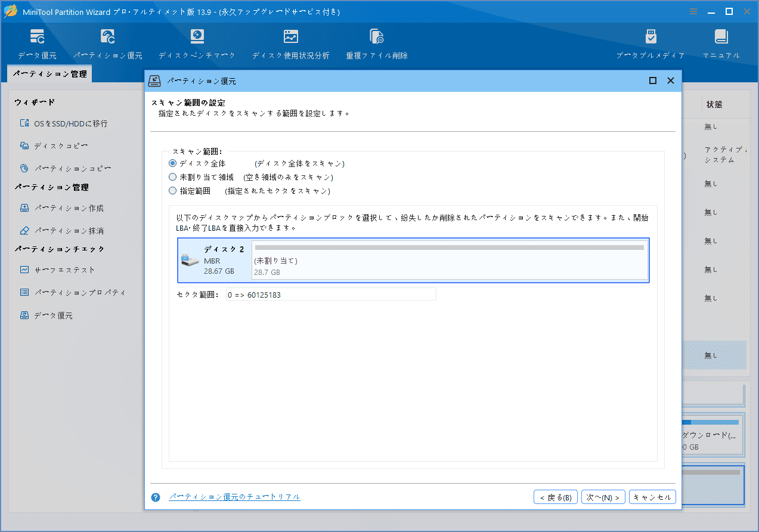Launch ディスクベンチマーク tool
The width and height of the screenshot is (759, 532).
tap(197, 44)
